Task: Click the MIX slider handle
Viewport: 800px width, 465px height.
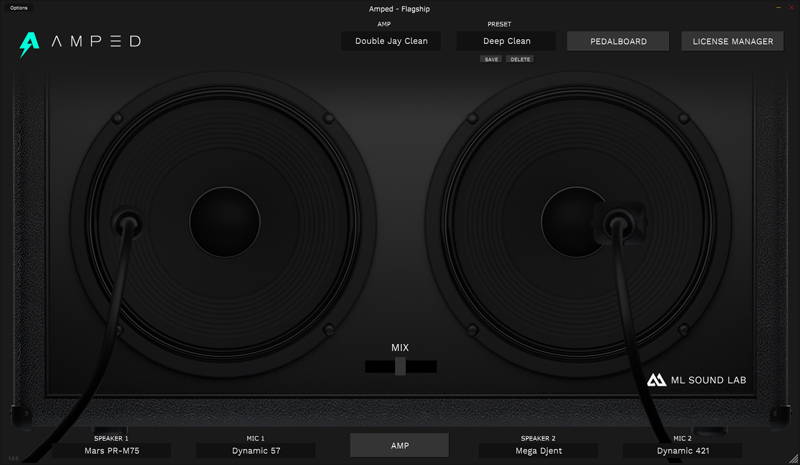Action: click(x=401, y=366)
